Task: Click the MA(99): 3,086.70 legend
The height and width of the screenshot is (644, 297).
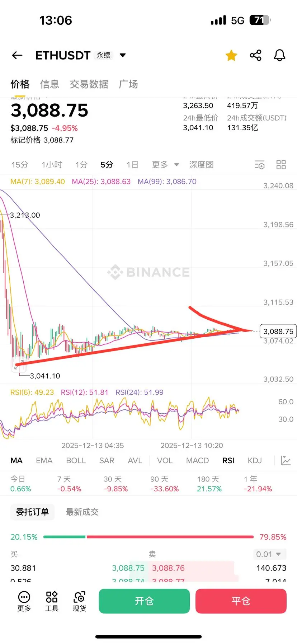Action: tap(167, 182)
